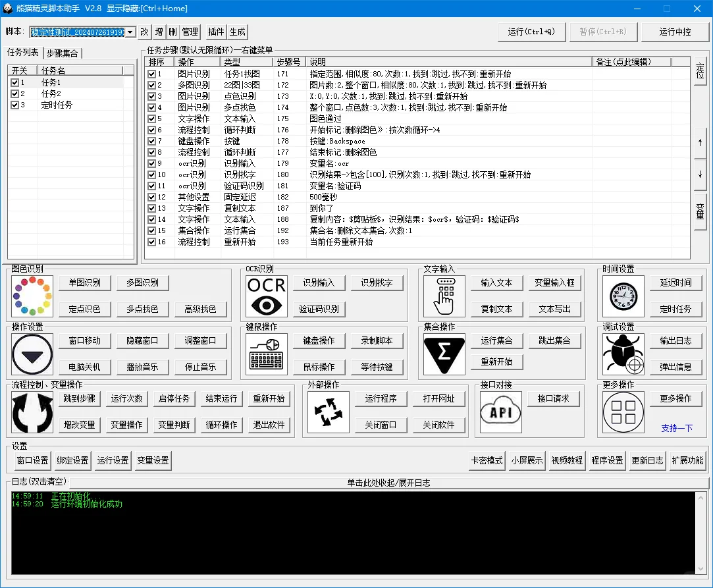Click the color wheel in 图色识别 panel

32,296
